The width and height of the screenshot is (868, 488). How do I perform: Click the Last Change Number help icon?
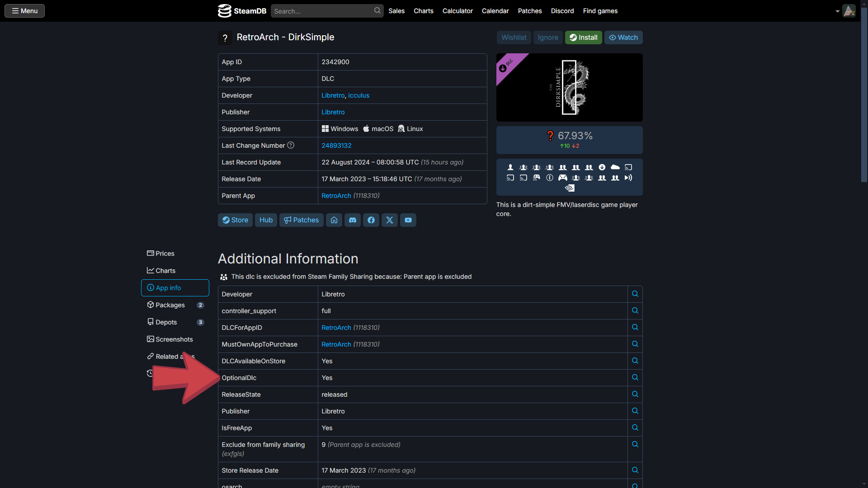pyautogui.click(x=291, y=145)
